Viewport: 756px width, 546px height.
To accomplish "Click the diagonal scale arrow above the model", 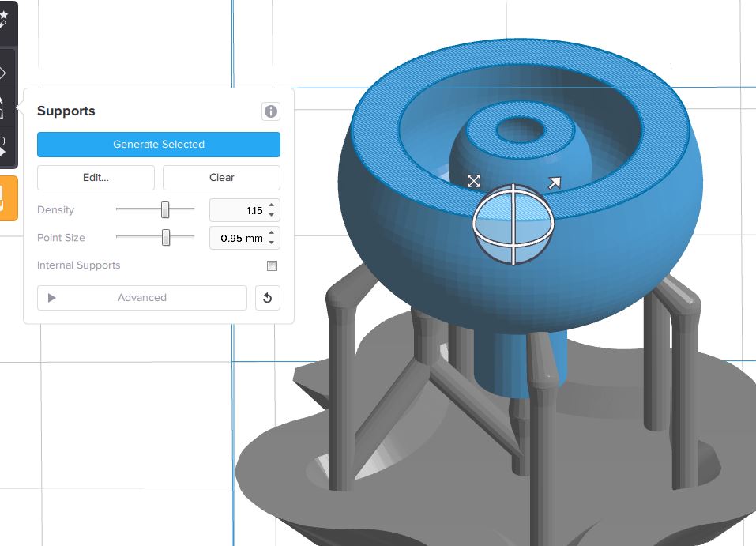I will tap(555, 182).
